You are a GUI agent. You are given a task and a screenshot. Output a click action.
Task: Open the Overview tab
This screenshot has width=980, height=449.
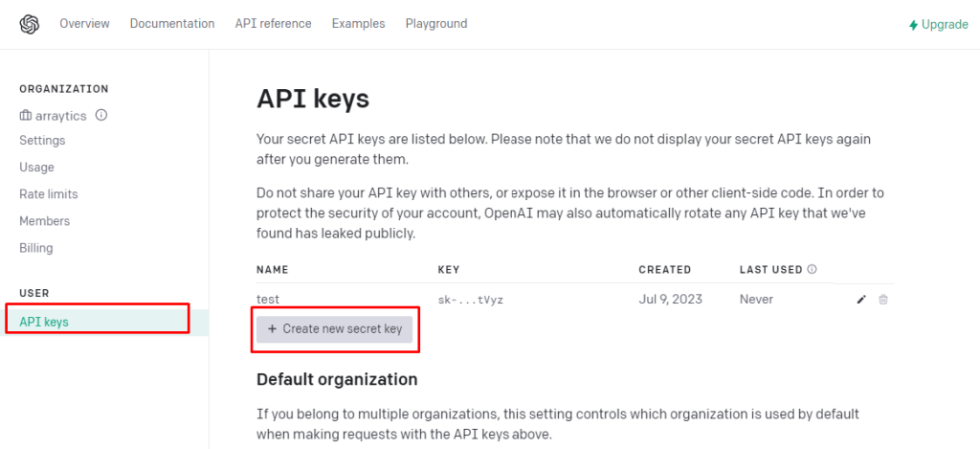(84, 24)
